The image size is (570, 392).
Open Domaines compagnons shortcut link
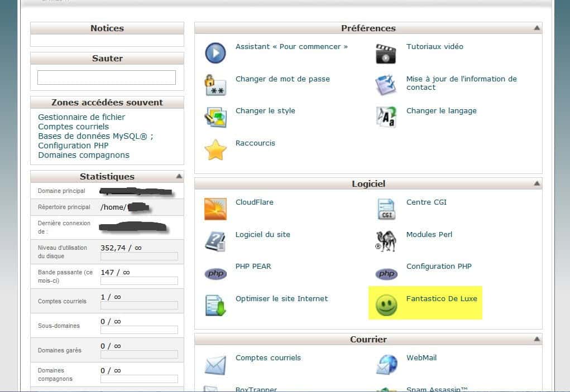[84, 154]
